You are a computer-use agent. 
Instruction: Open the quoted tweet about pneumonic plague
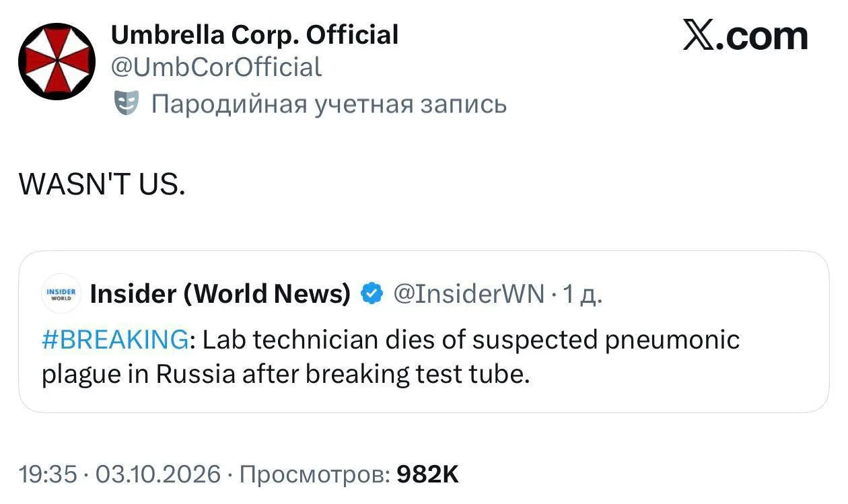pyautogui.click(x=423, y=332)
